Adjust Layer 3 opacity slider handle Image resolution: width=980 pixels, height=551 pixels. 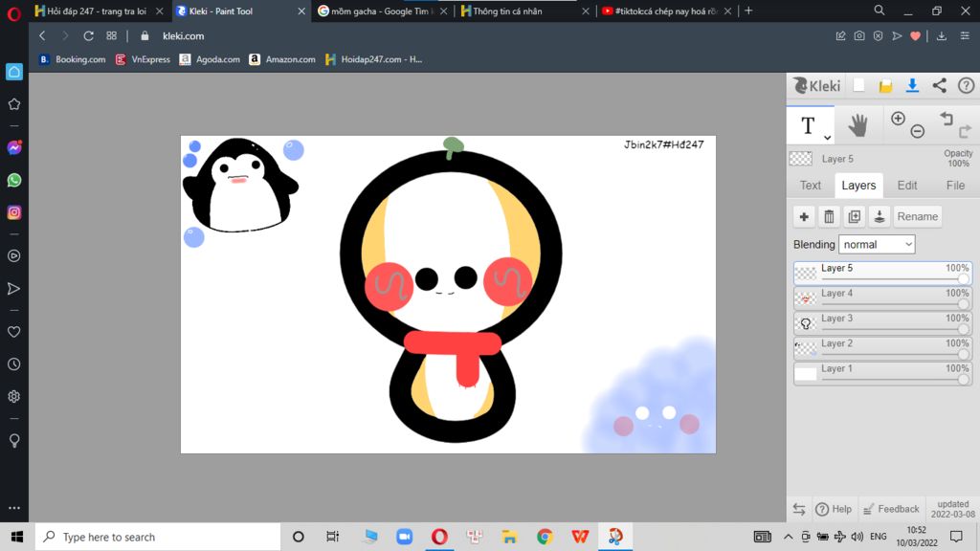[964, 329]
